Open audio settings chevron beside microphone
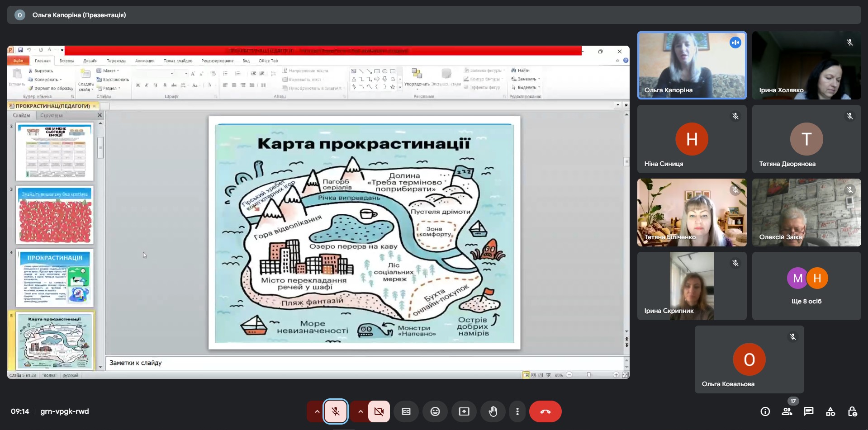The width and height of the screenshot is (868, 430). pyautogui.click(x=317, y=411)
